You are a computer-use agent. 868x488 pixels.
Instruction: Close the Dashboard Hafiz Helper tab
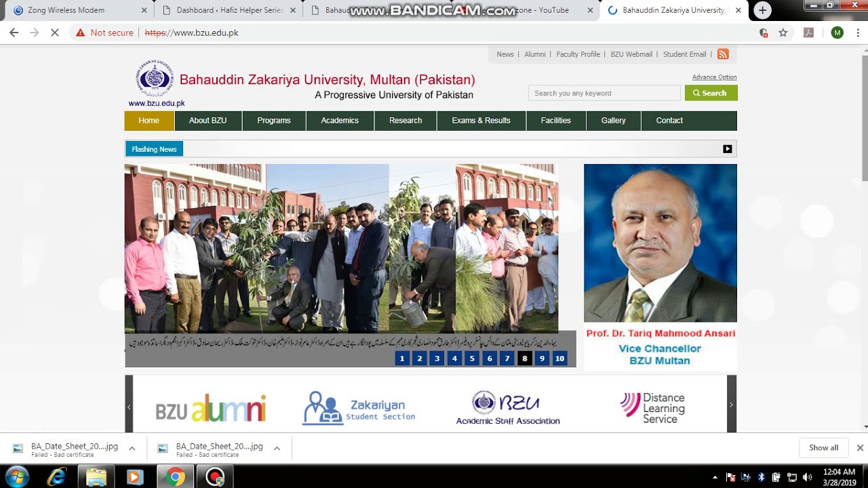(x=293, y=10)
